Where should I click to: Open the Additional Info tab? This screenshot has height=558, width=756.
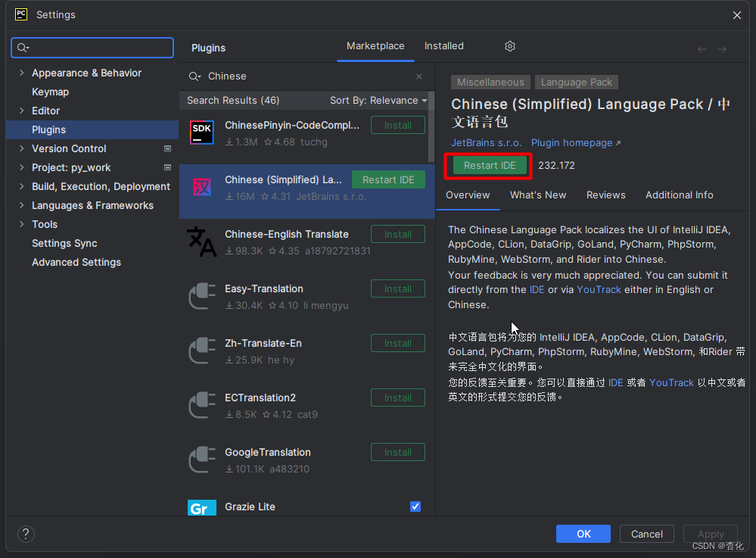click(x=679, y=195)
